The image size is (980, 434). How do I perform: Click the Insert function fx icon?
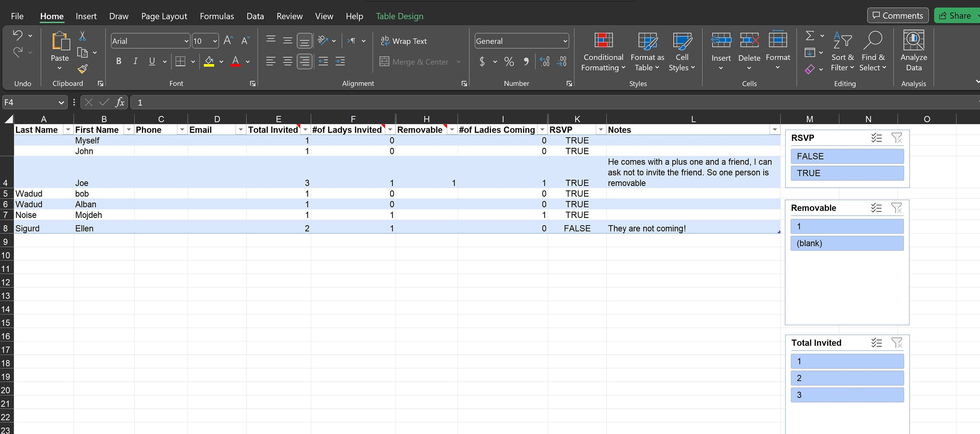[x=120, y=102]
